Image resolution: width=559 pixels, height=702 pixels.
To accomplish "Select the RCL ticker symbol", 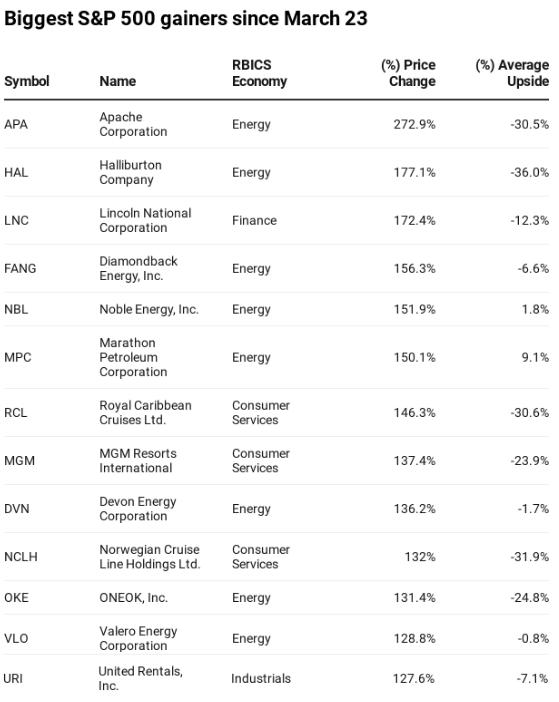I will coord(16,412).
